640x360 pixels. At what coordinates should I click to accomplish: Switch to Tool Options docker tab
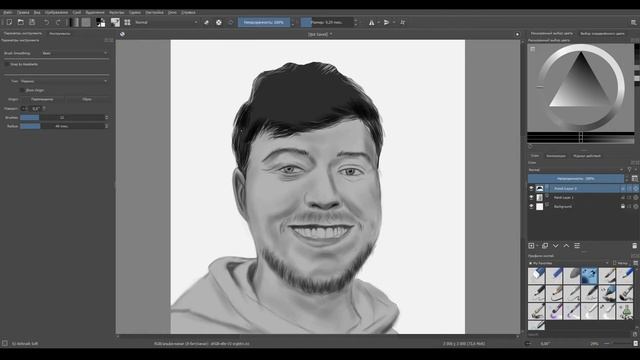(x=23, y=33)
